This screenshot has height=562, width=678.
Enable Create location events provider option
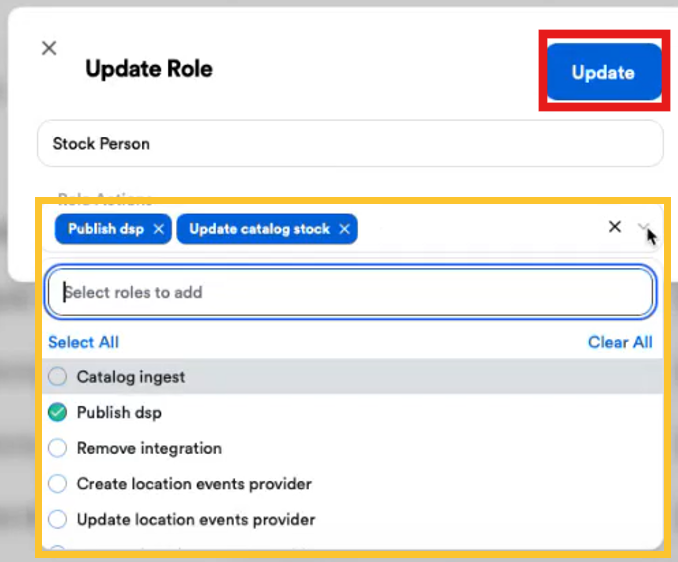click(x=58, y=483)
